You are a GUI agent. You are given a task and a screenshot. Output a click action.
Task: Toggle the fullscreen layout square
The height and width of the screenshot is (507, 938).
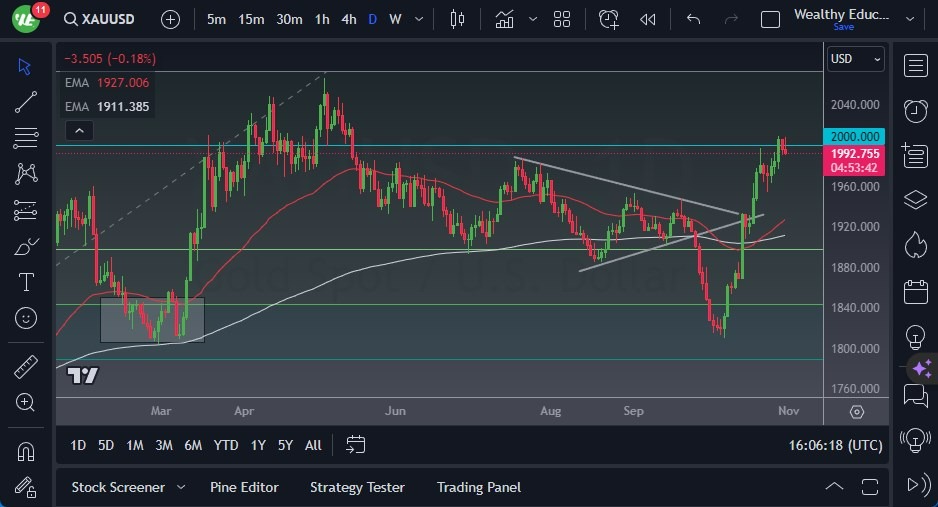(770, 19)
